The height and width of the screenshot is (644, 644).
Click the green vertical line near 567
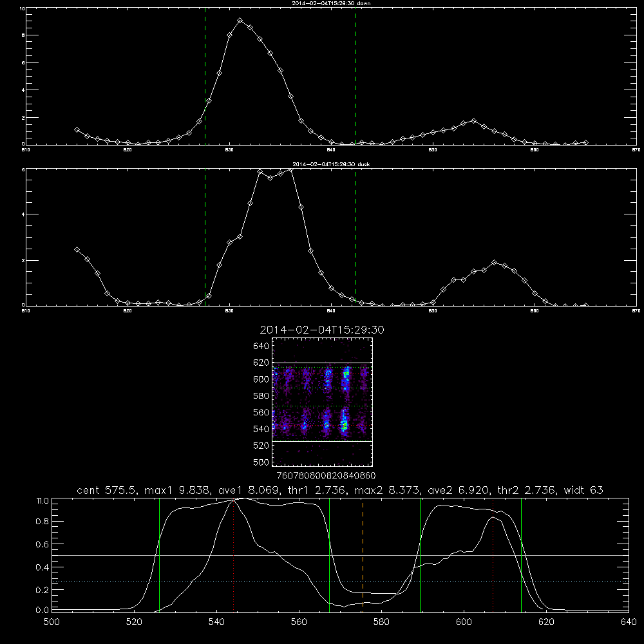tap(329, 554)
